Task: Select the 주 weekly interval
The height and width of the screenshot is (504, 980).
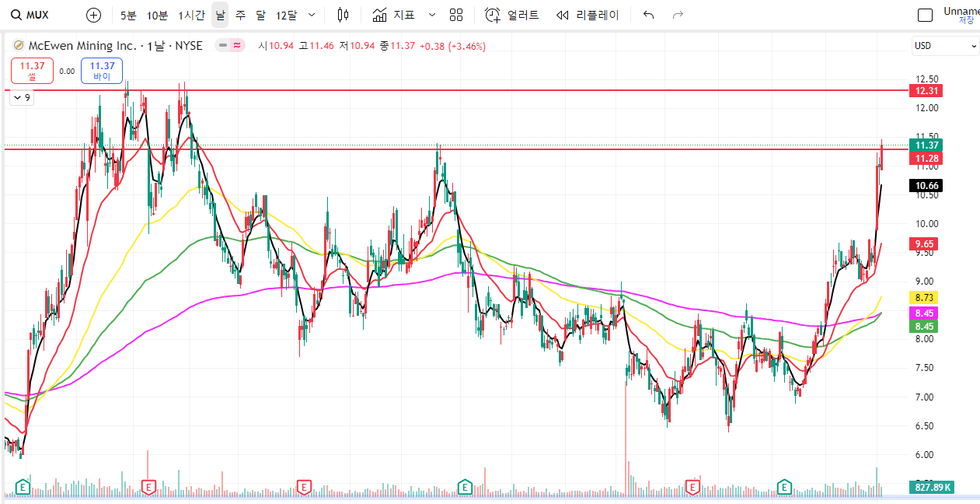Action: [240, 15]
